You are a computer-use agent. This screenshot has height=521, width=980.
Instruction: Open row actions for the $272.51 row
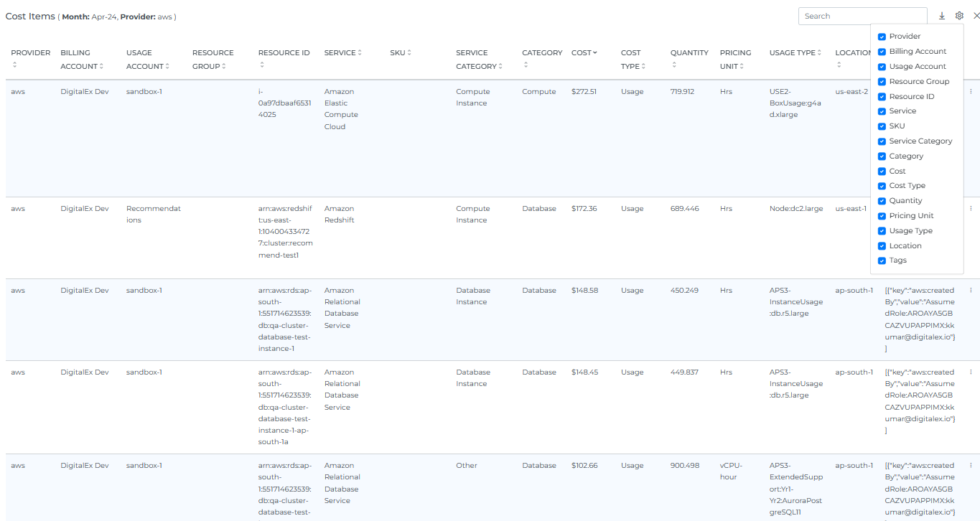click(971, 92)
